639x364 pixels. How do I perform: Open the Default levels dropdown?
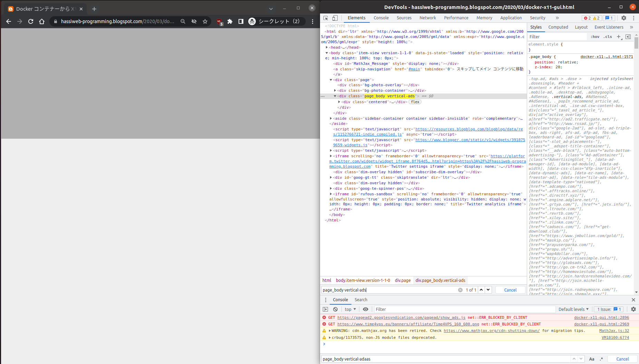tap(573, 309)
